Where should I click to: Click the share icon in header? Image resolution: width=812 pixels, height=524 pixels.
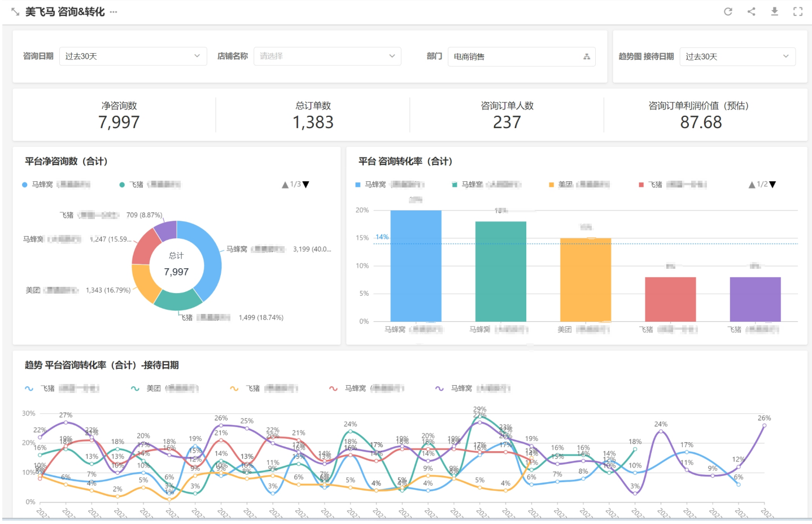click(751, 11)
